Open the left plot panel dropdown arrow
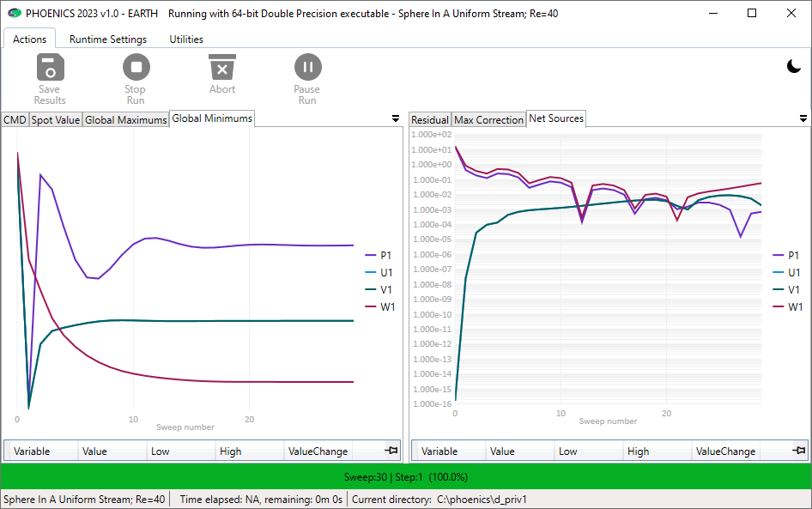The width and height of the screenshot is (812, 509). coord(396,118)
